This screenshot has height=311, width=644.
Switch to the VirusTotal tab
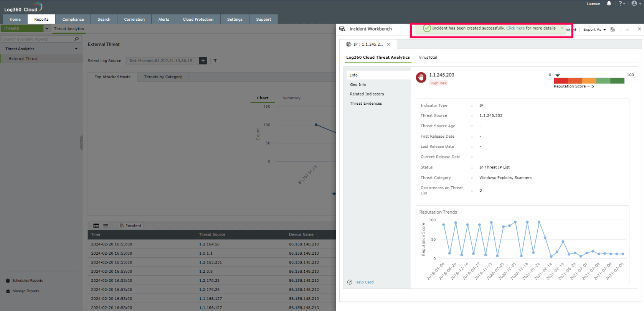coord(428,58)
